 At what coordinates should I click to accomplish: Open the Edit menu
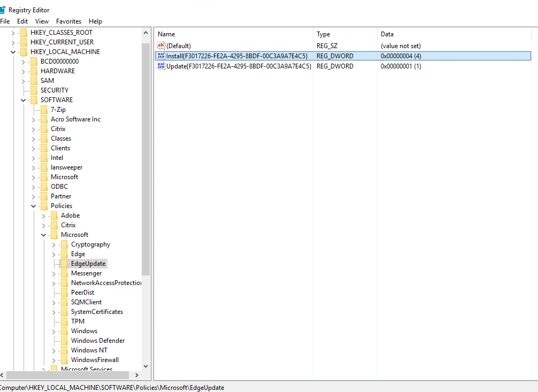22,21
